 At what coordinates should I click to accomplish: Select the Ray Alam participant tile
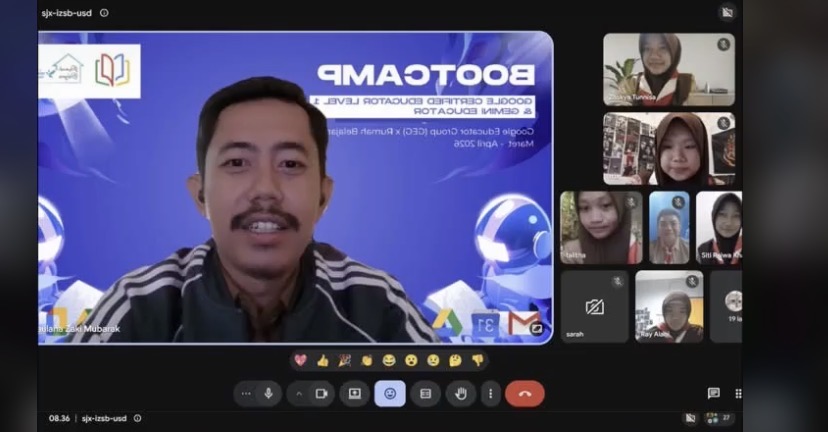[669, 307]
